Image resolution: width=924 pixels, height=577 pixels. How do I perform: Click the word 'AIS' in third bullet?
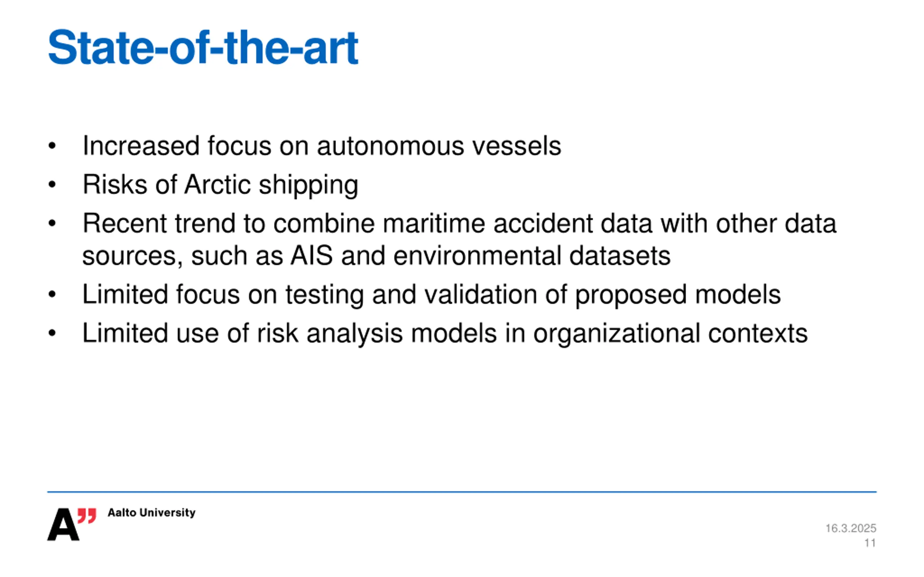[x=311, y=256]
